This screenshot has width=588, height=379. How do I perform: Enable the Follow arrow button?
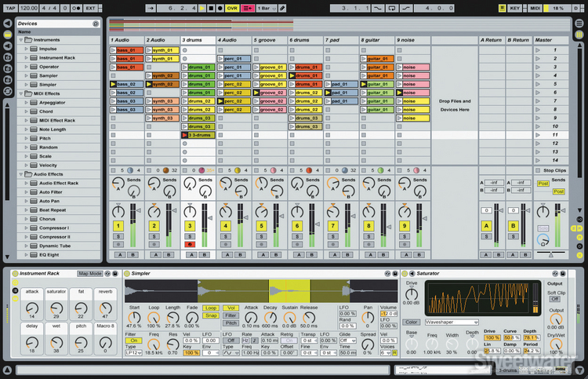click(x=151, y=8)
